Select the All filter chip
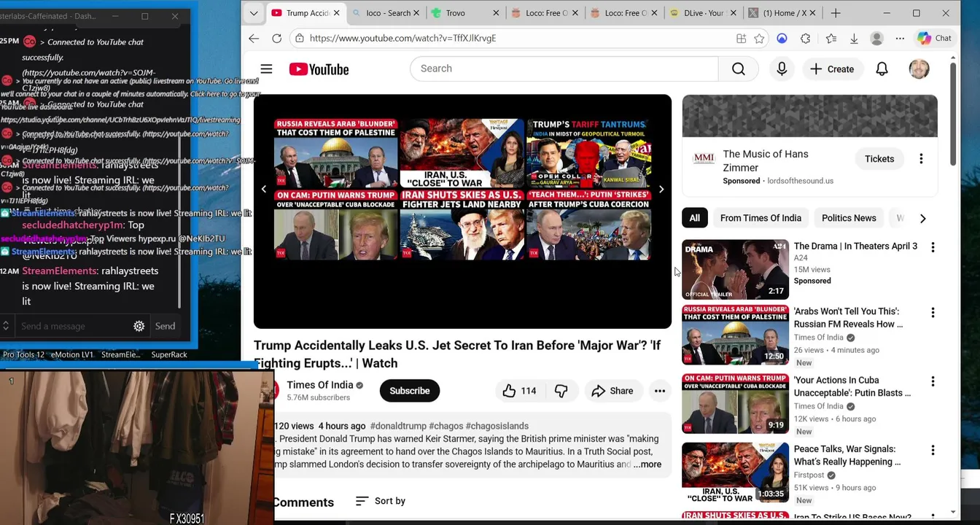Viewport: 980px width, 525px height. [x=694, y=218]
